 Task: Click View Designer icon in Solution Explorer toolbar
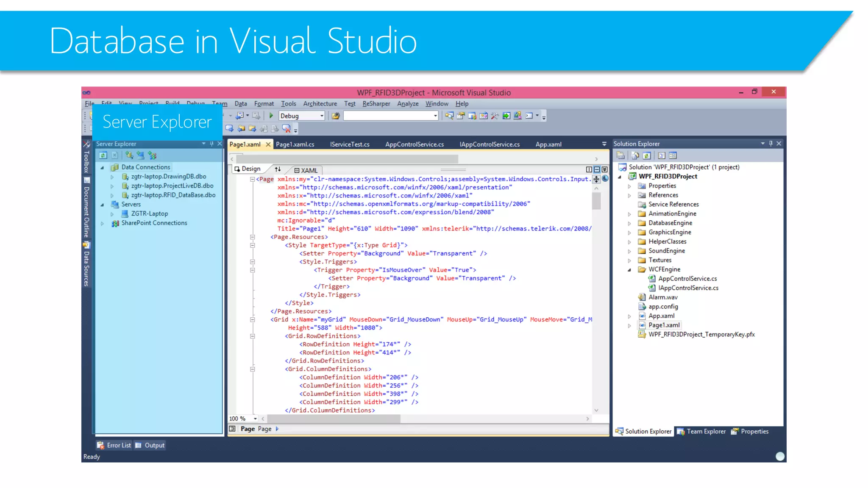pos(673,155)
